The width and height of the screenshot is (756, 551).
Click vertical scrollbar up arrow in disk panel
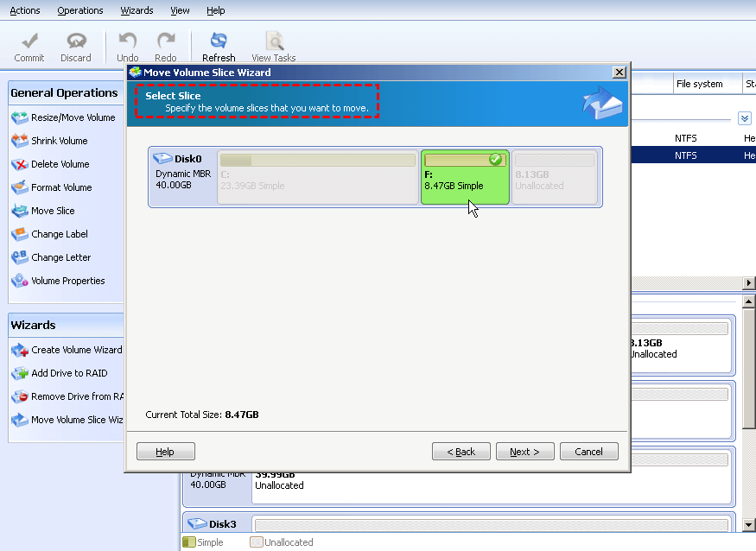[x=748, y=301]
